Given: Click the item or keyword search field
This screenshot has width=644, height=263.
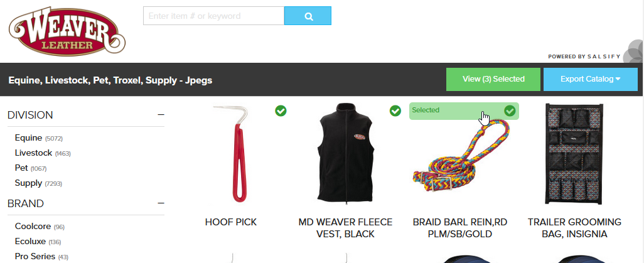Looking at the screenshot, I should pos(213,16).
